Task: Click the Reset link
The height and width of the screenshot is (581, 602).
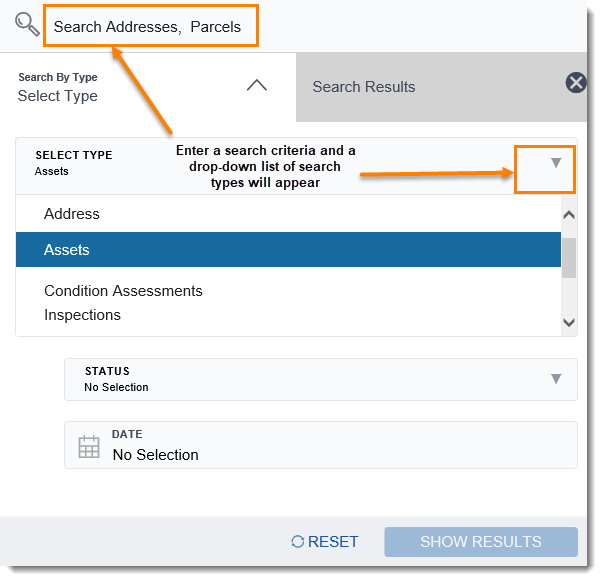Action: pos(333,542)
